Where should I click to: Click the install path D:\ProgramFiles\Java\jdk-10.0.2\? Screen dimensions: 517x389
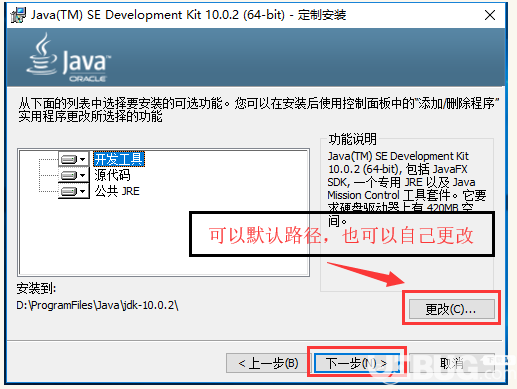(x=97, y=305)
